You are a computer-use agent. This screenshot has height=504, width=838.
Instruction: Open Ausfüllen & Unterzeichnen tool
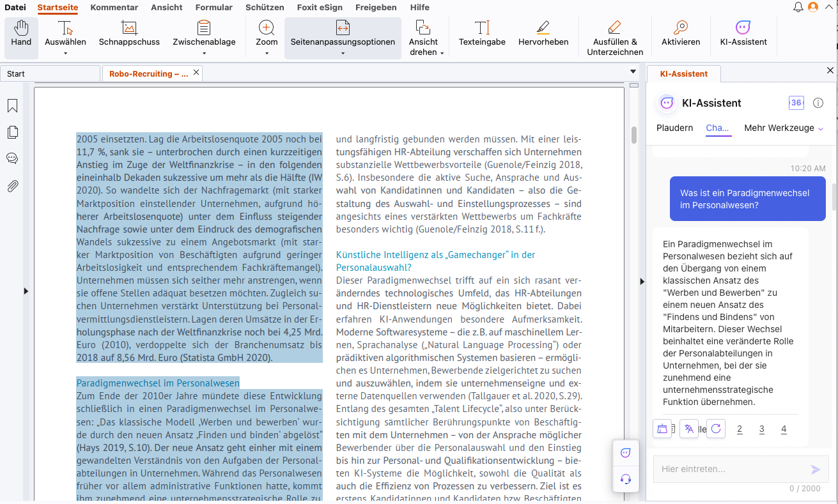click(x=614, y=38)
